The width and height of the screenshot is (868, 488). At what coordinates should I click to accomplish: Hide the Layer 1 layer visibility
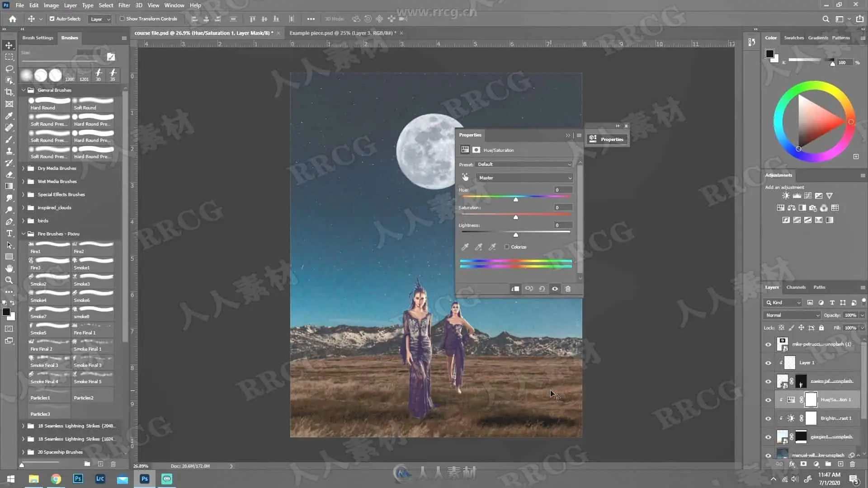768,363
